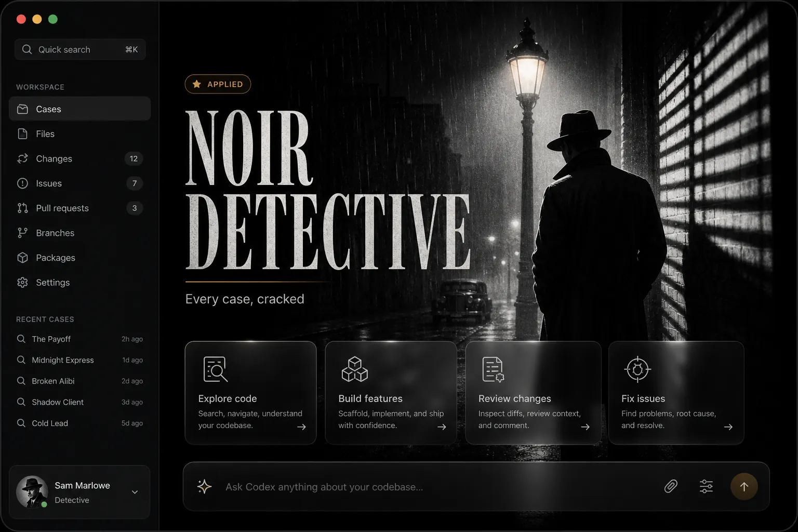
Task: Open recent case The Payoff
Action: point(80,339)
